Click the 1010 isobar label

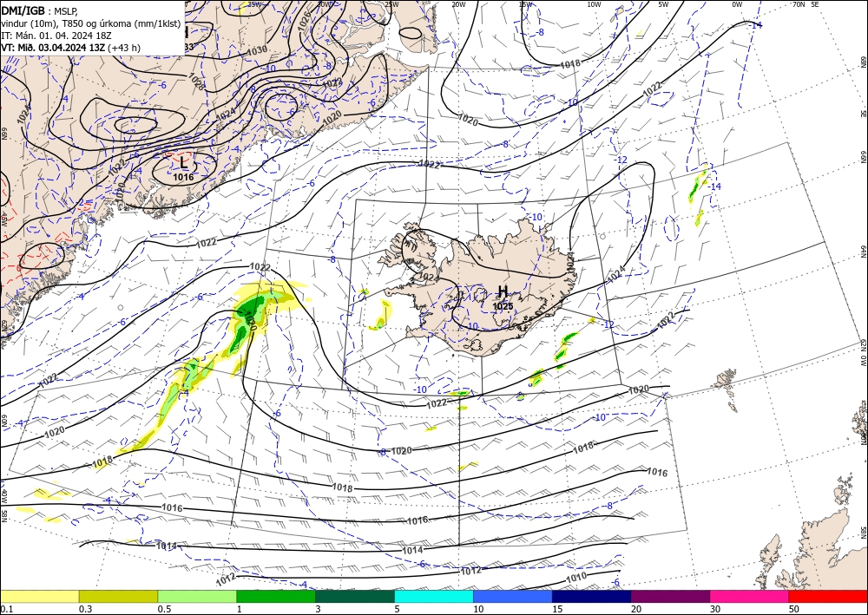pyautogui.click(x=576, y=578)
